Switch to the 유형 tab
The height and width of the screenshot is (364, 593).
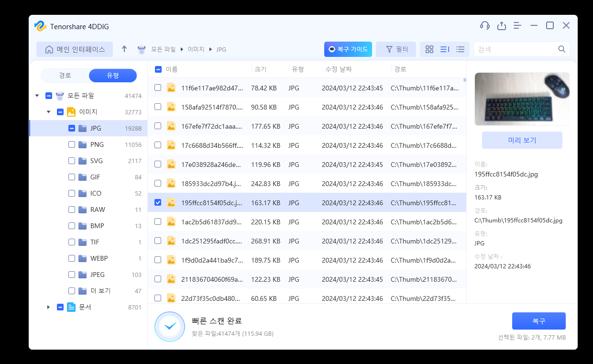point(113,76)
